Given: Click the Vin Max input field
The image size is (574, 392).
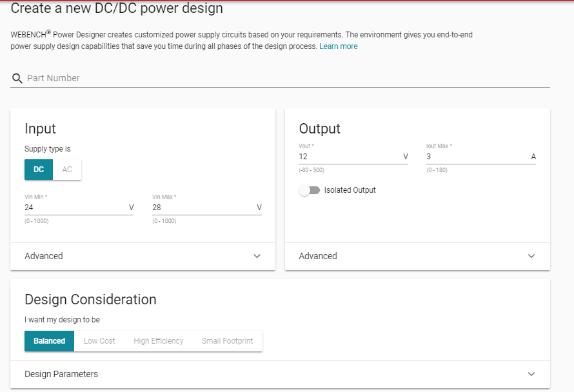Looking at the screenshot, I should pyautogui.click(x=202, y=208).
